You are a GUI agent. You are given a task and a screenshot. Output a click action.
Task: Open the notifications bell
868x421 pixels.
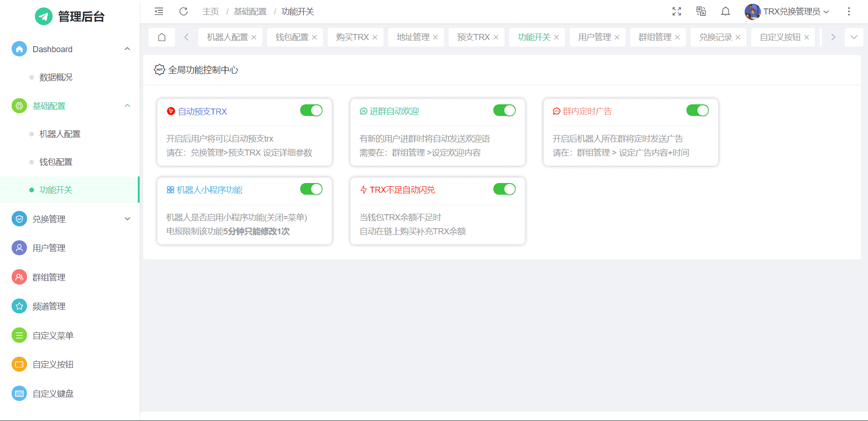coord(725,12)
